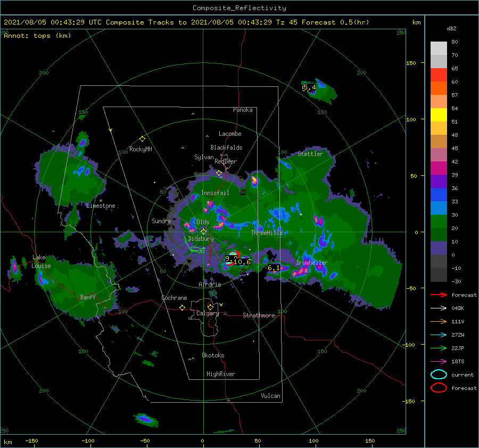479x448 pixels.
Task: Pick the red 60–65 dBZ swatch
Action: pyautogui.click(x=439, y=75)
